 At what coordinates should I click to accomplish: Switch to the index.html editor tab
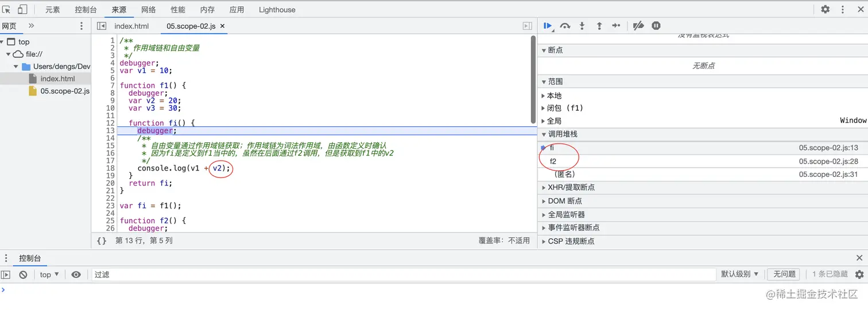pyautogui.click(x=131, y=26)
